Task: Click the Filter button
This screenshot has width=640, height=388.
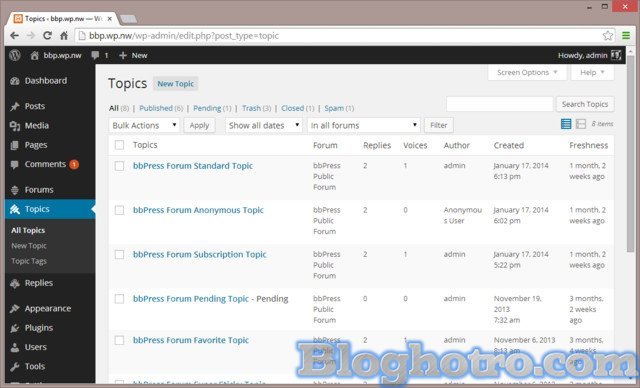Action: 439,125
